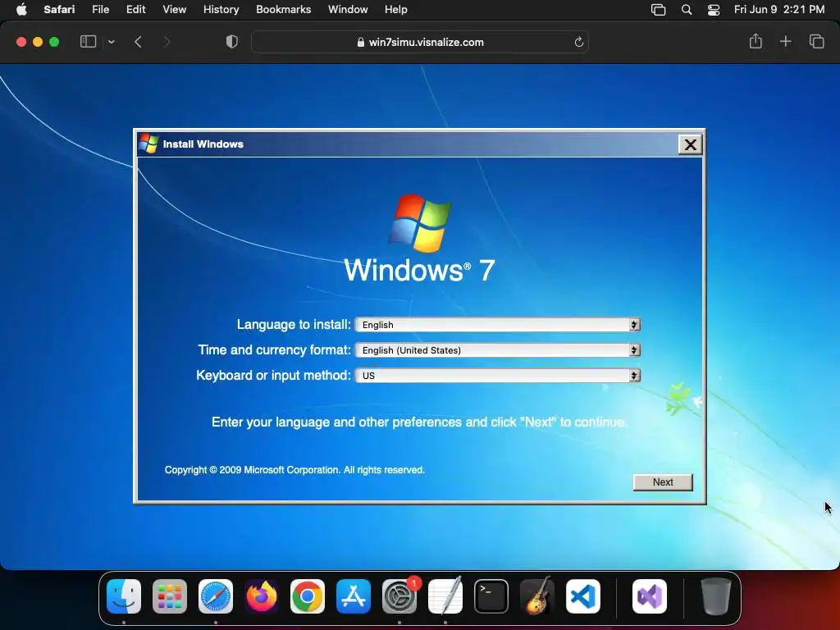Open Firefox from the Dock
The width and height of the screenshot is (840, 630).
pyautogui.click(x=262, y=596)
